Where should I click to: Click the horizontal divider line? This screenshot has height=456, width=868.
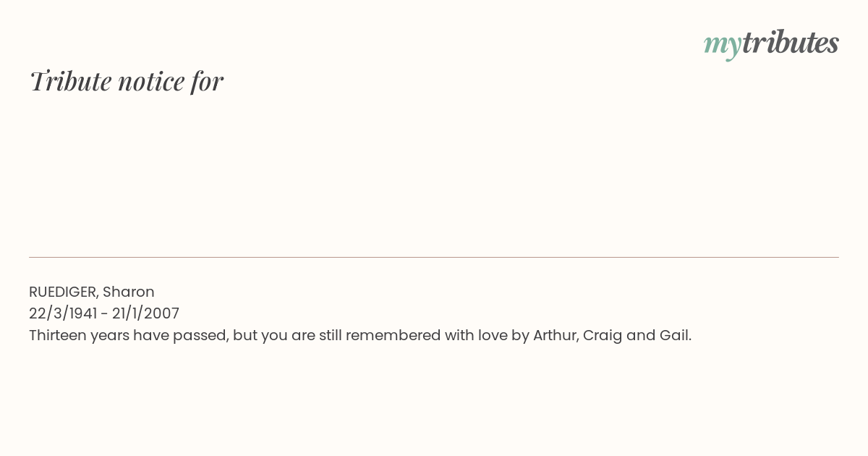pos(434,257)
